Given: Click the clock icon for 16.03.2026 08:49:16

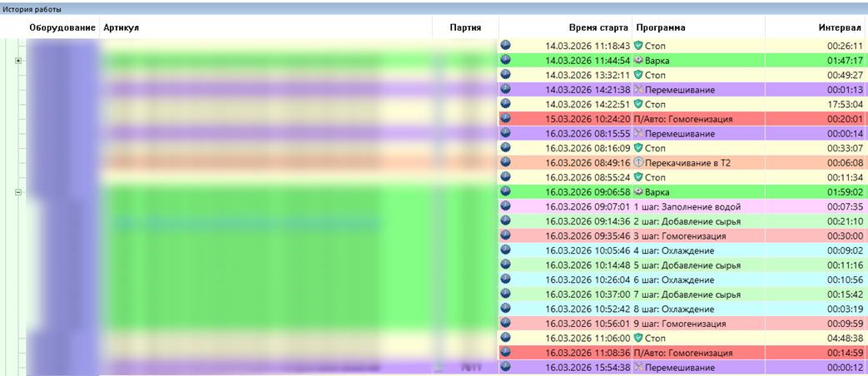Looking at the screenshot, I should point(505,162).
